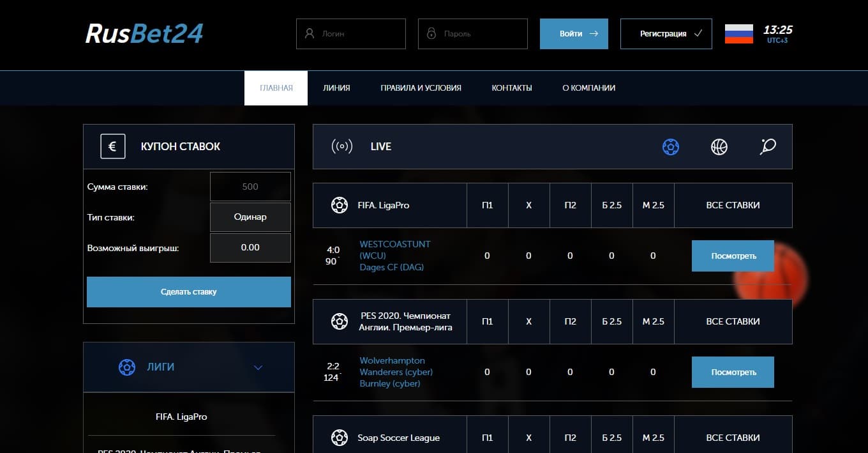Click the soccer ball icon beside Soap Soccer League
The height and width of the screenshot is (453, 868).
[339, 438]
